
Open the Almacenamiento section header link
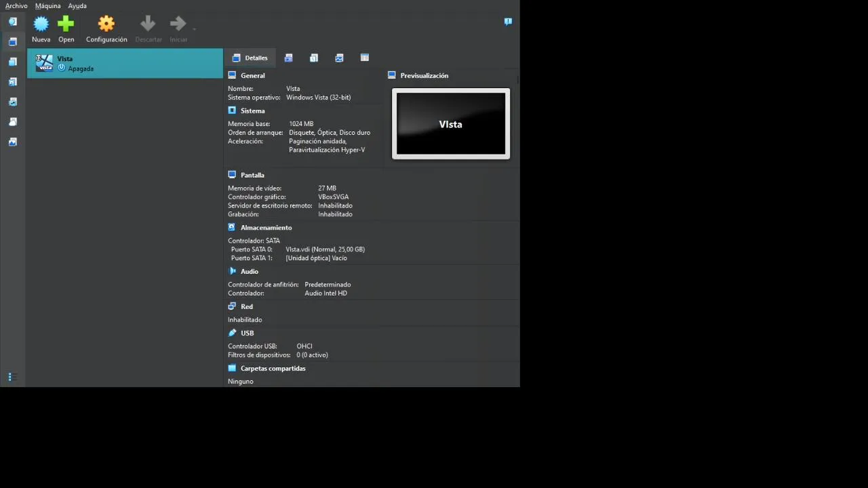pos(267,228)
